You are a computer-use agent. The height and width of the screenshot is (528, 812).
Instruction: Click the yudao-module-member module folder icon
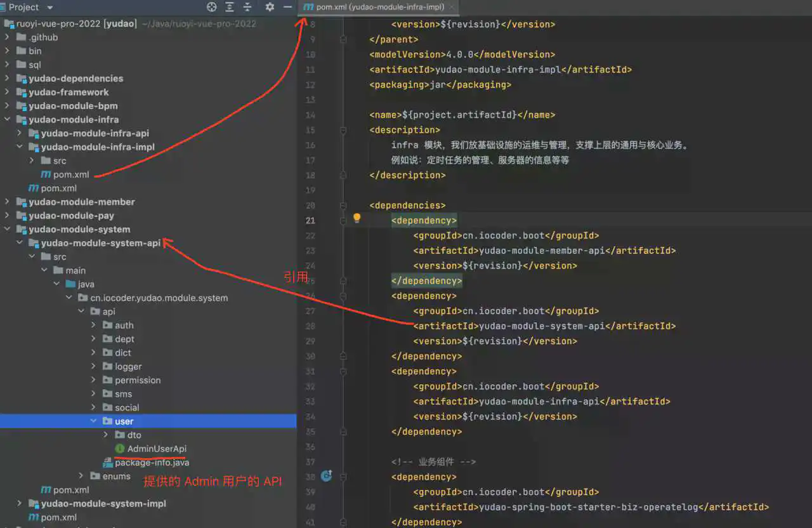pos(21,202)
